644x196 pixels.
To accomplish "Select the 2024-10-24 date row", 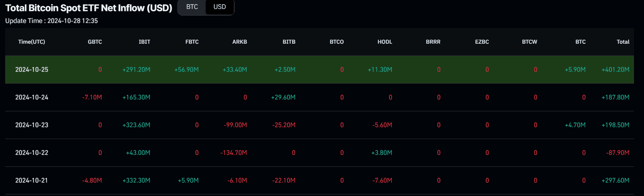I will (31, 97).
